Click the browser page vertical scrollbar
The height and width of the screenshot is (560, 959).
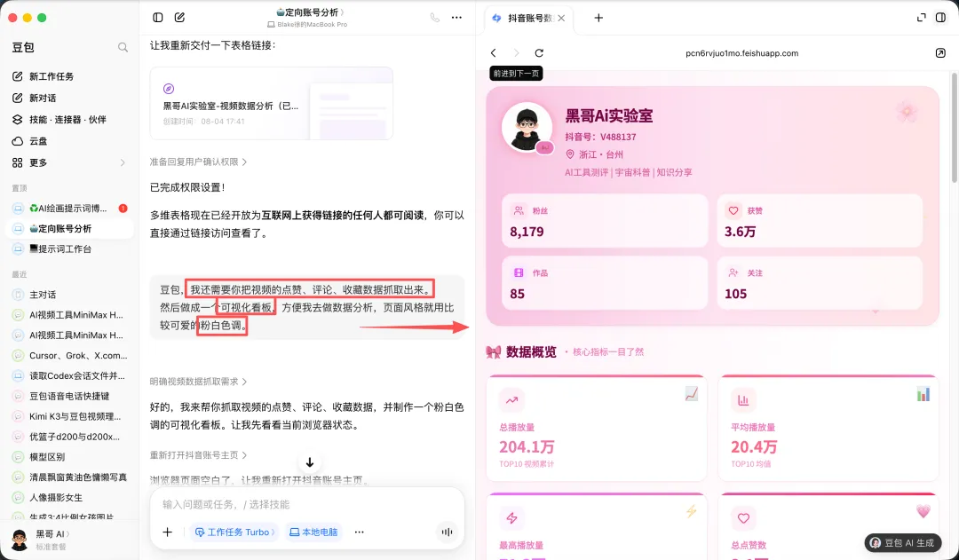pos(954,127)
